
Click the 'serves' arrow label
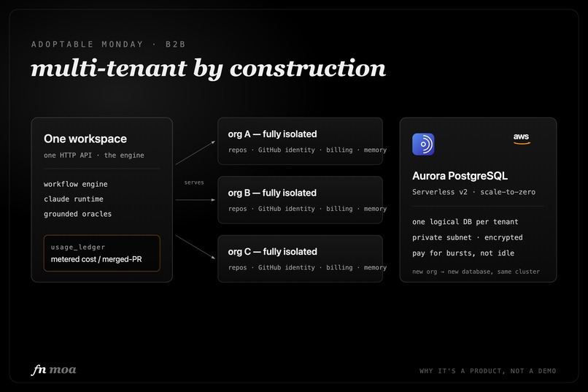click(x=194, y=182)
